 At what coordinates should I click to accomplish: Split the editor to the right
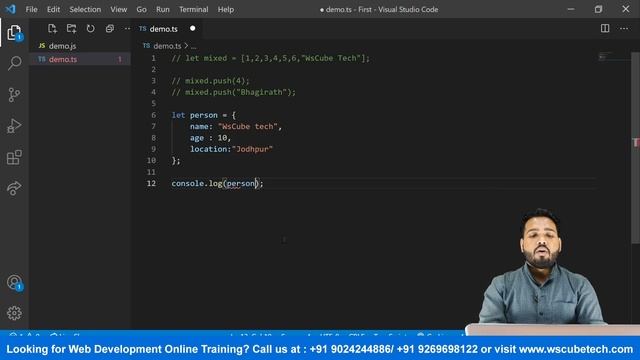605,28
